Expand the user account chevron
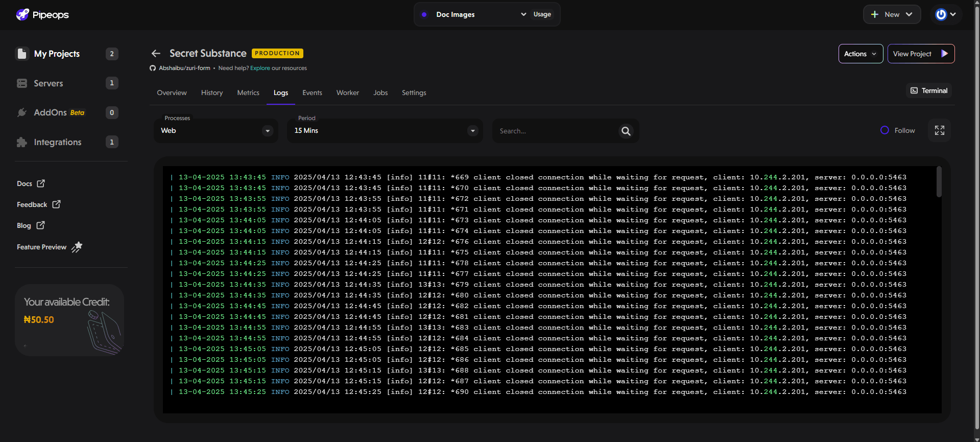This screenshot has width=980, height=442. click(953, 14)
